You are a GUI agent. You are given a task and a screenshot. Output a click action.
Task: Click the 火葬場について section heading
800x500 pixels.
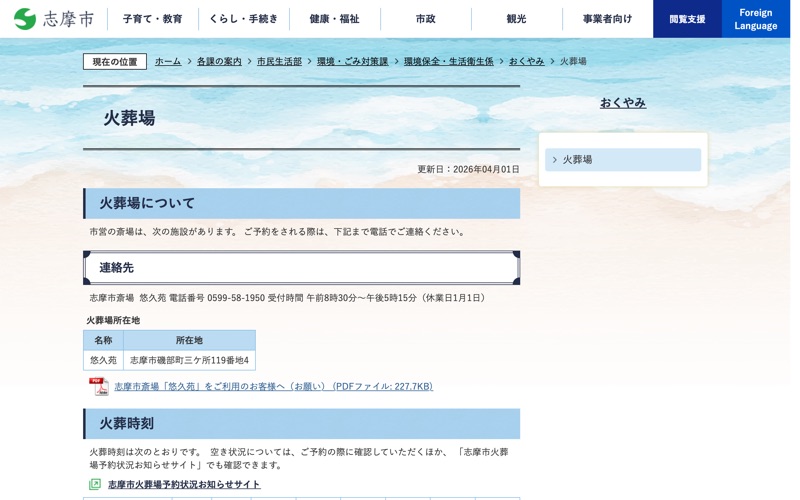tap(302, 203)
